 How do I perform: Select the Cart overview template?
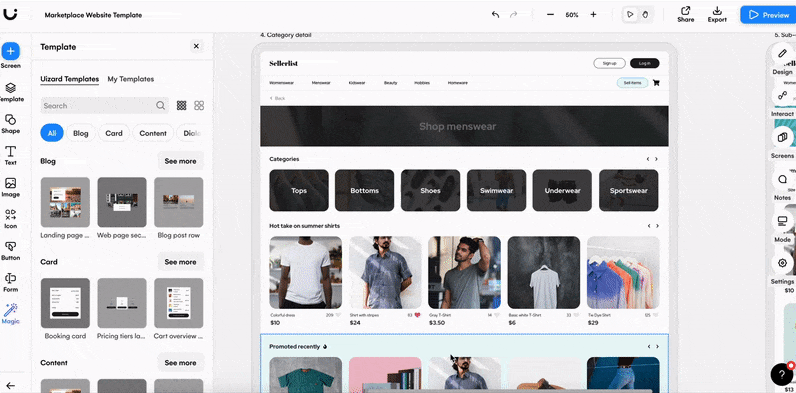coord(179,303)
